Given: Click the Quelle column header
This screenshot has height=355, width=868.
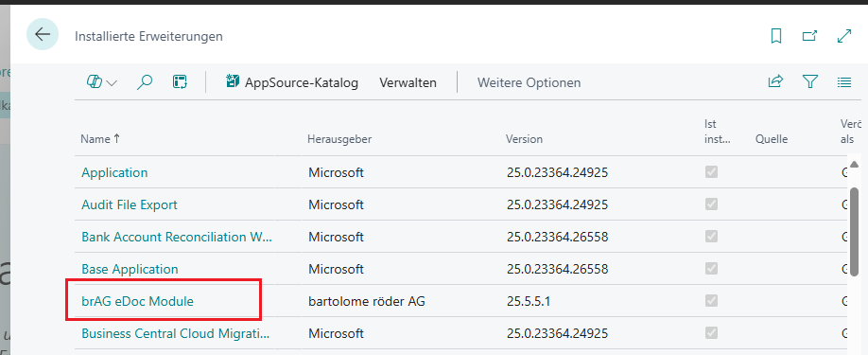Looking at the screenshot, I should pyautogui.click(x=772, y=139).
